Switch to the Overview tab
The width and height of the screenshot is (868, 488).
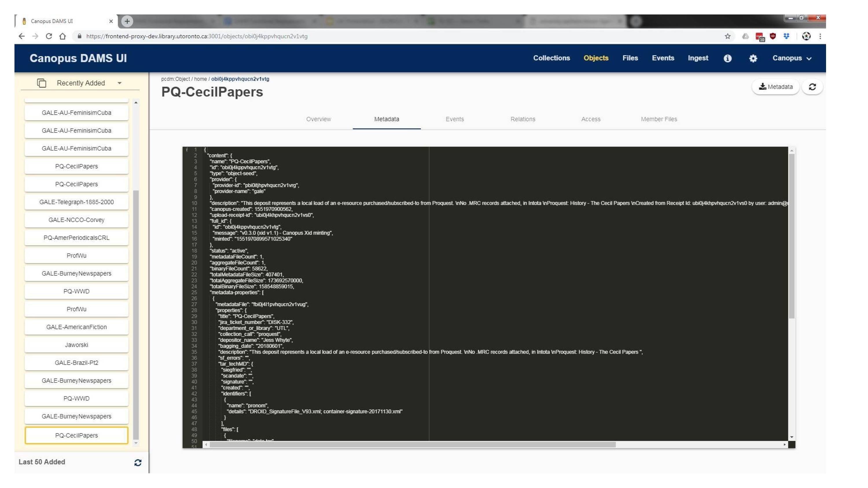tap(319, 119)
